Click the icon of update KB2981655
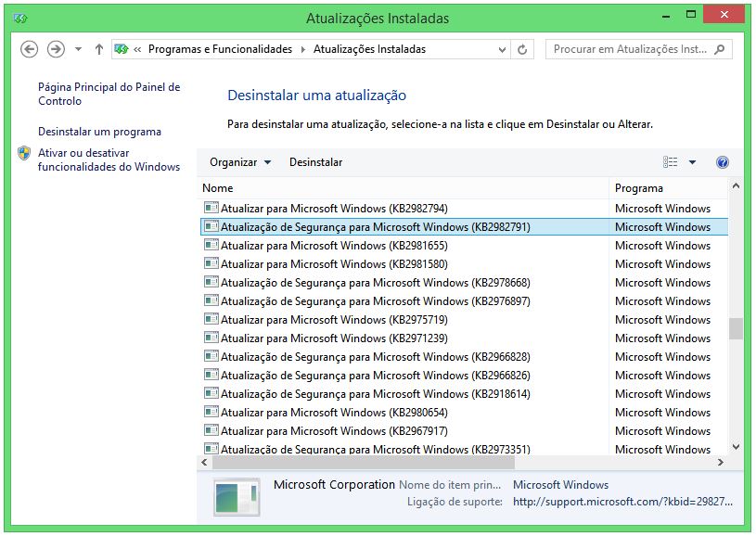 (211, 245)
